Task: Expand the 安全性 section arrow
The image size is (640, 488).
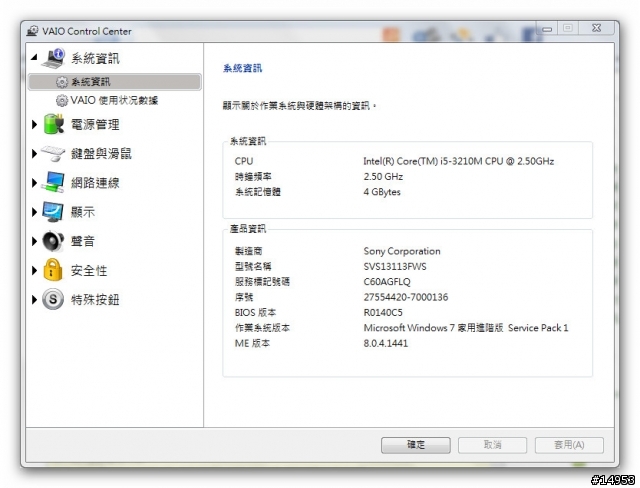Action: [34, 271]
